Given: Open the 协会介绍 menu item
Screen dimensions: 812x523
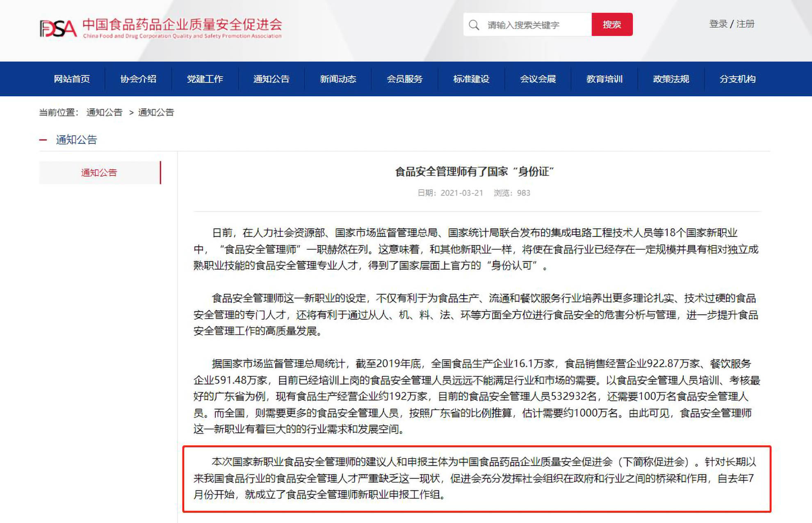Looking at the screenshot, I should click(138, 79).
